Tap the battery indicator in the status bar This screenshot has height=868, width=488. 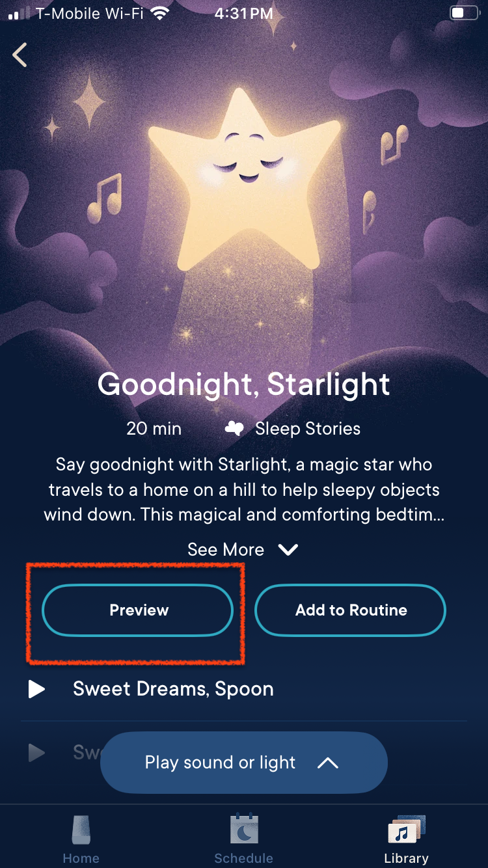point(464,14)
